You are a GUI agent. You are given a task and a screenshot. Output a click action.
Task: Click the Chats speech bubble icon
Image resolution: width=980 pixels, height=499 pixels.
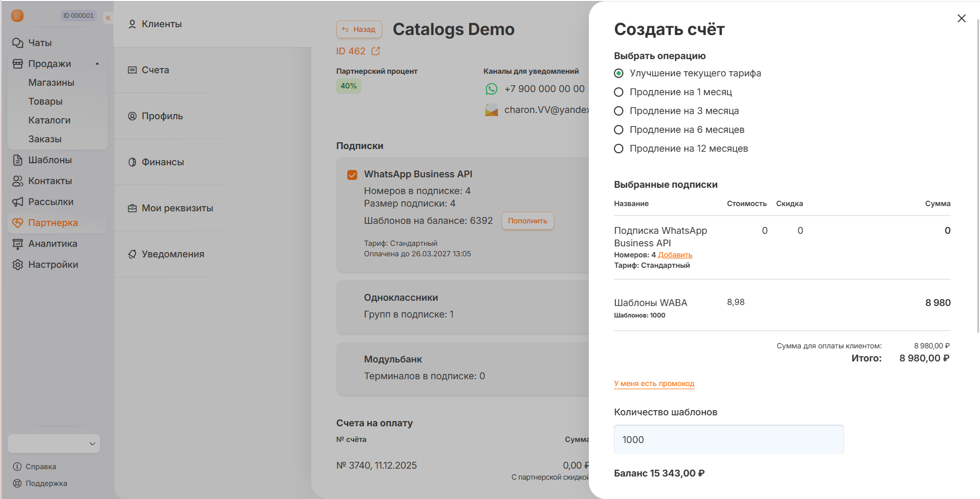click(x=18, y=43)
